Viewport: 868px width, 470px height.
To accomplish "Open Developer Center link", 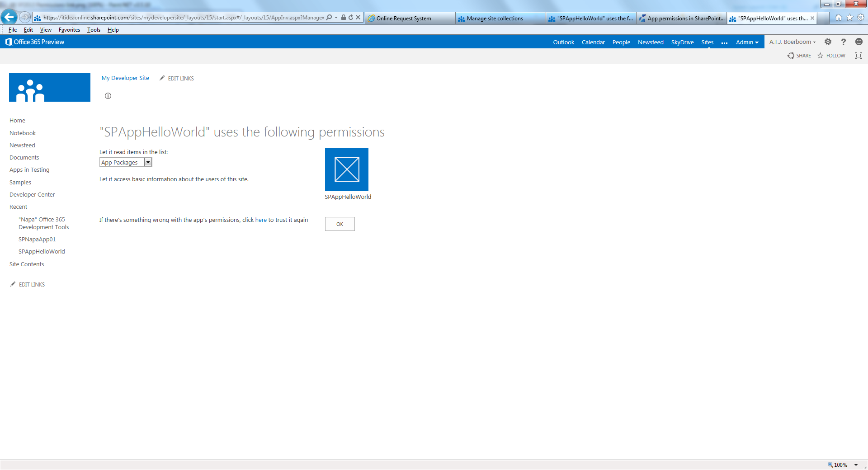I will pos(32,194).
